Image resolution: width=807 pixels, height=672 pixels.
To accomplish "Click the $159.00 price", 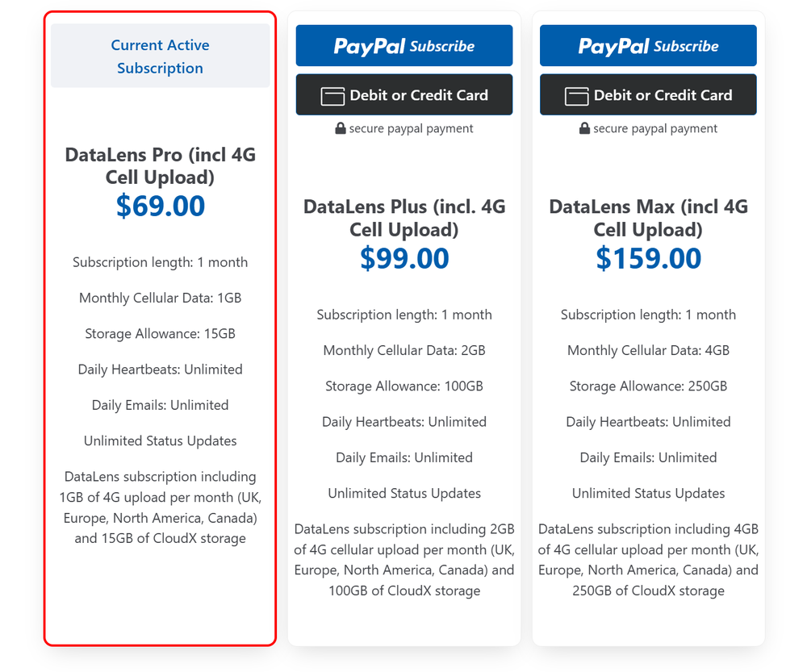I will pos(648,258).
